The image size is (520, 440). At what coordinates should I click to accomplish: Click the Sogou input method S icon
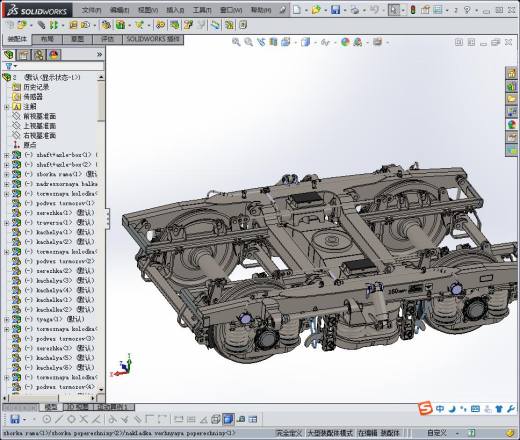click(425, 408)
